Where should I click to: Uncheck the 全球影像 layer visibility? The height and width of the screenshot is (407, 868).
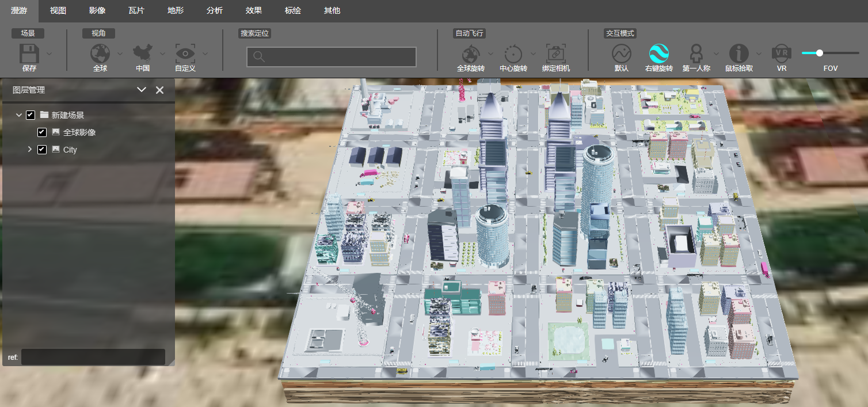click(41, 132)
